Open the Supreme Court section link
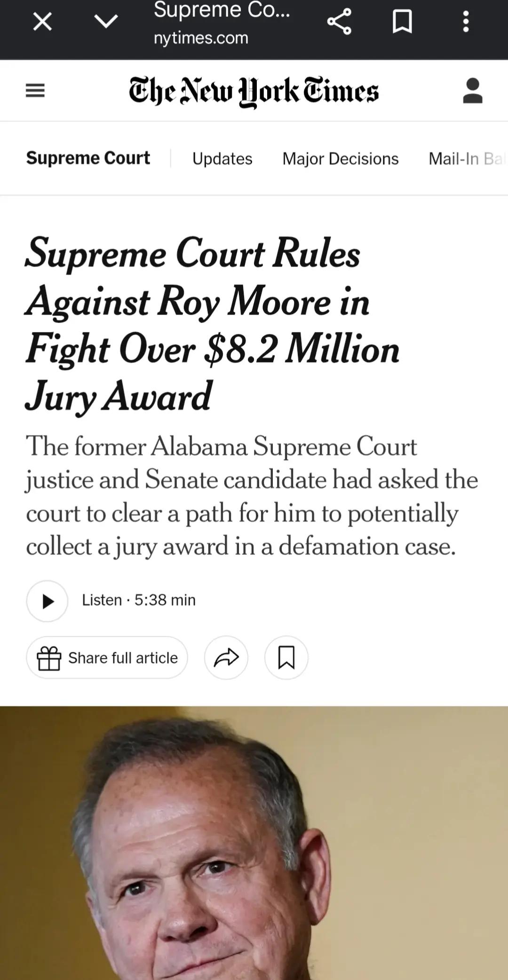This screenshot has width=508, height=980. click(88, 158)
